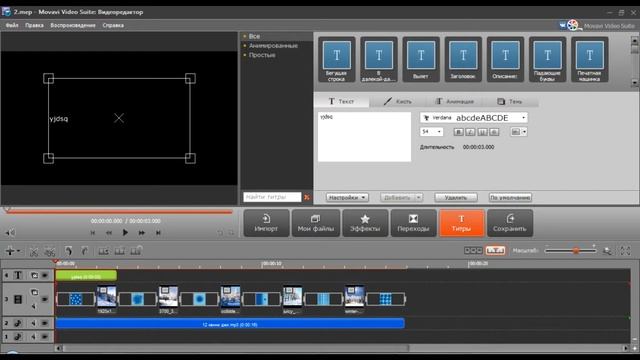Viewport: 640px width, 360px height.
Task: Toggle bold text formatting
Action: tap(458, 132)
